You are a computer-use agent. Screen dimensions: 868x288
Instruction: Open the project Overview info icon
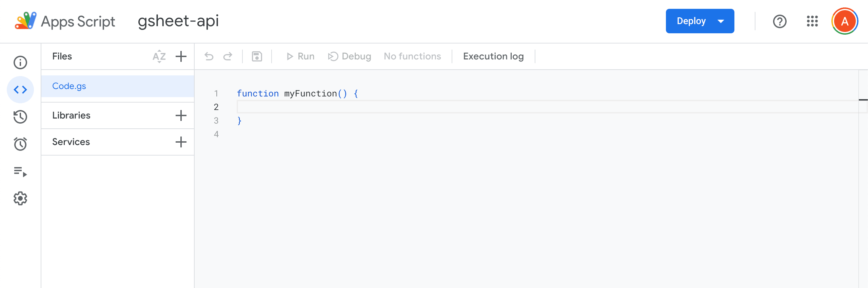point(20,62)
